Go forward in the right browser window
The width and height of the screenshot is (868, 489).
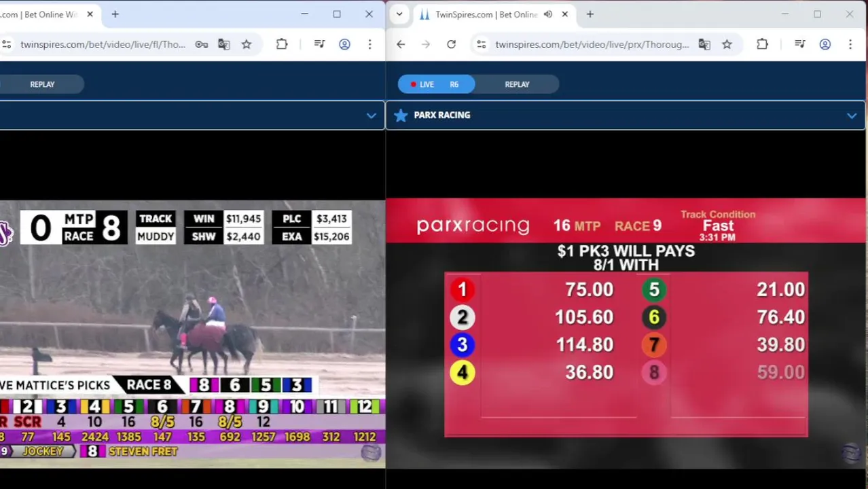pos(426,44)
